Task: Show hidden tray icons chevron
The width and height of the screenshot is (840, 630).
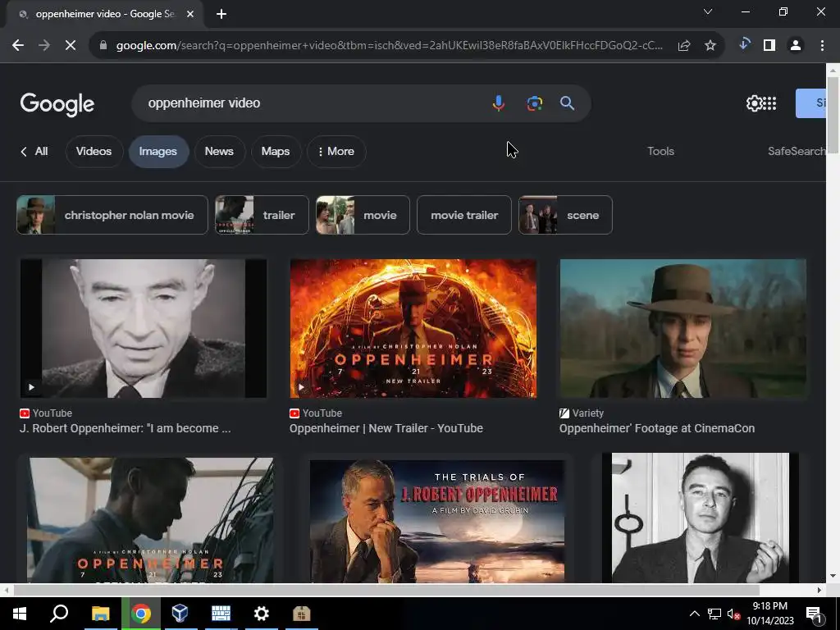Action: pos(694,614)
